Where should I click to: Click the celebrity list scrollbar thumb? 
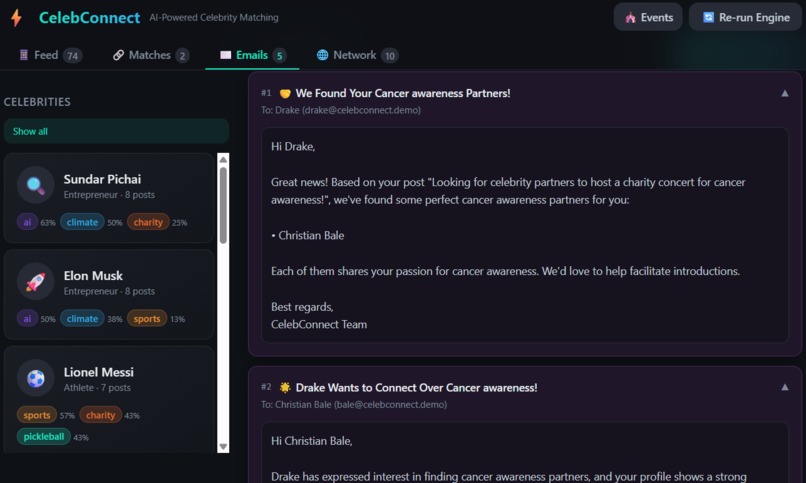(x=223, y=205)
